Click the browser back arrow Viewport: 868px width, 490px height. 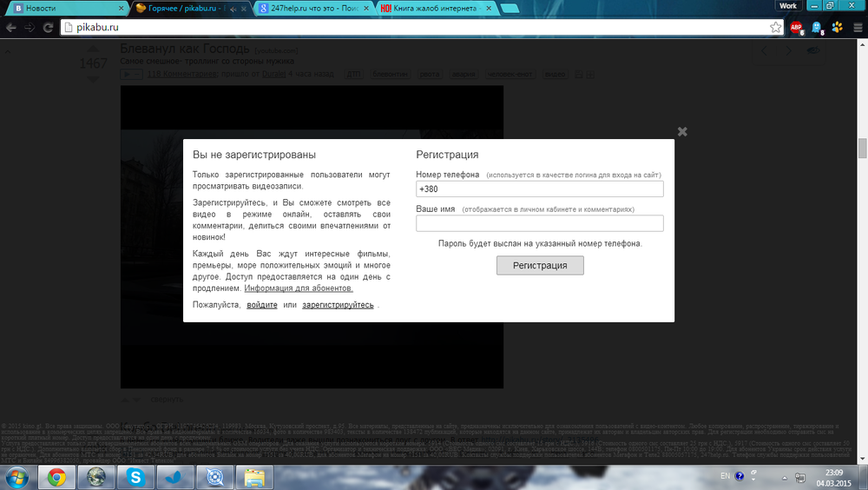(11, 27)
